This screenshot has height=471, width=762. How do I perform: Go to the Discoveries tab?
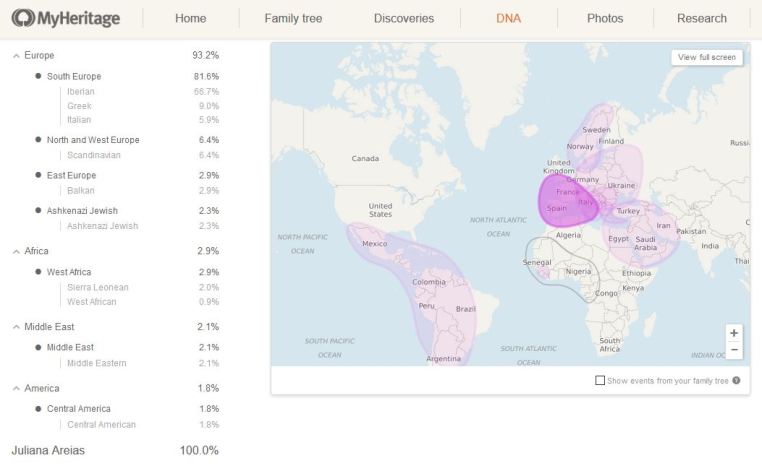[x=403, y=18]
